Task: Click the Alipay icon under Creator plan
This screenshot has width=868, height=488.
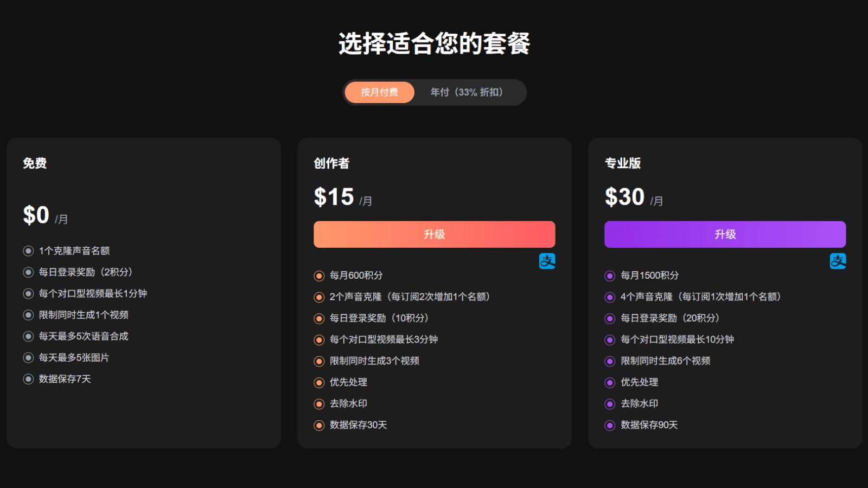Action: point(547,261)
